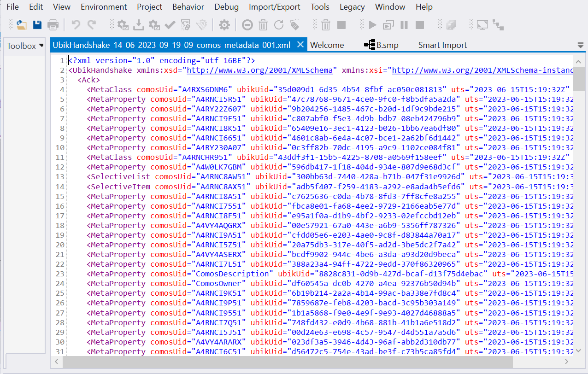Viewport: 588px width, 374px height.
Task: Open the Import/Export menu
Action: (x=275, y=7)
